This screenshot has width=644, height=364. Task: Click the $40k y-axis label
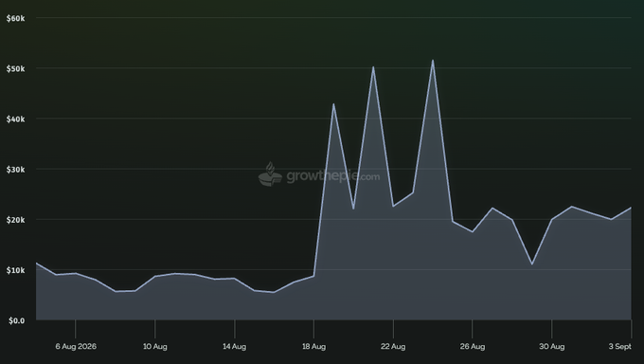[x=15, y=119]
